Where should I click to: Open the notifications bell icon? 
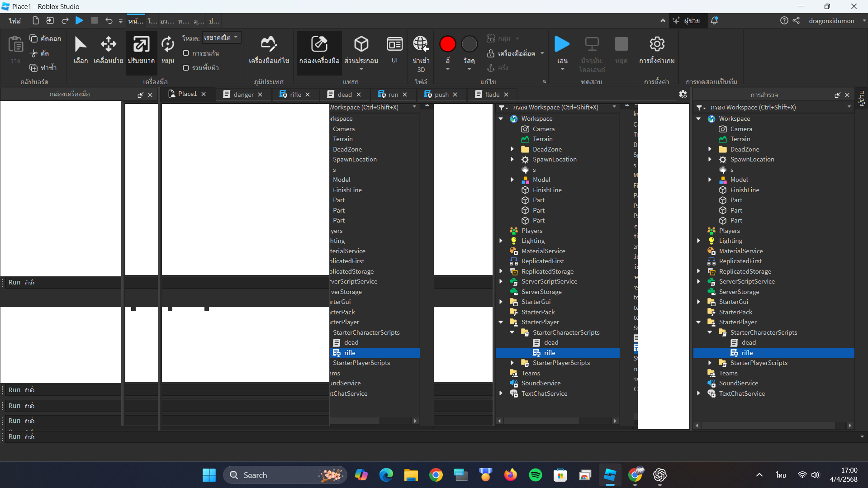pos(714,21)
